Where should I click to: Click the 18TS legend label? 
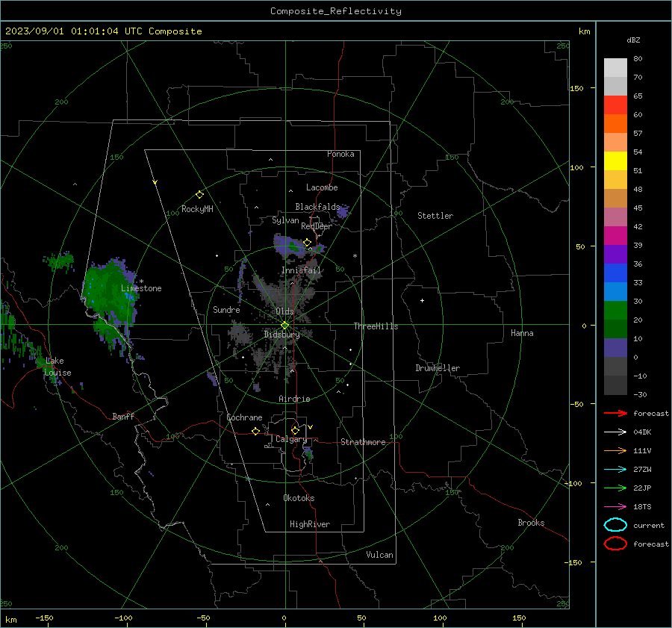[642, 507]
